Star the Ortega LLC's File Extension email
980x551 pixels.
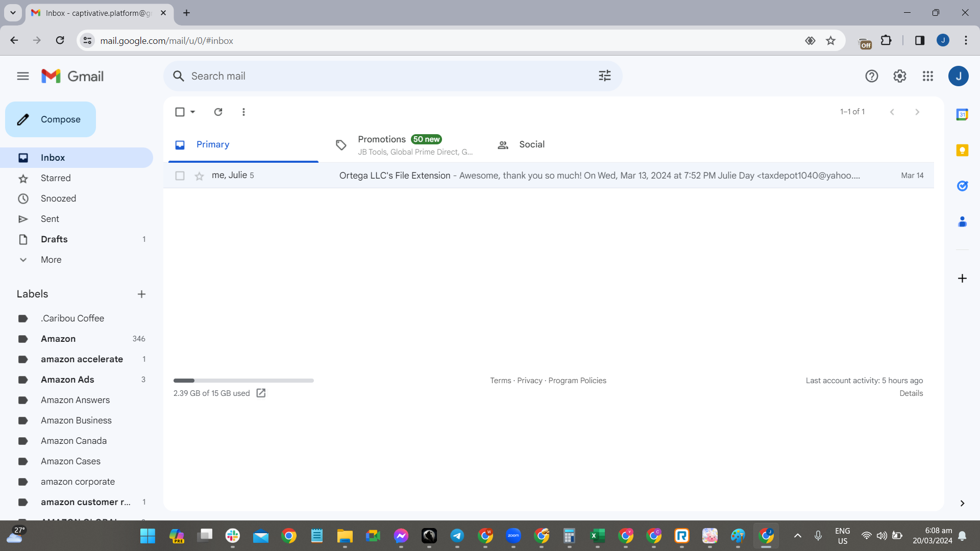coord(199,176)
